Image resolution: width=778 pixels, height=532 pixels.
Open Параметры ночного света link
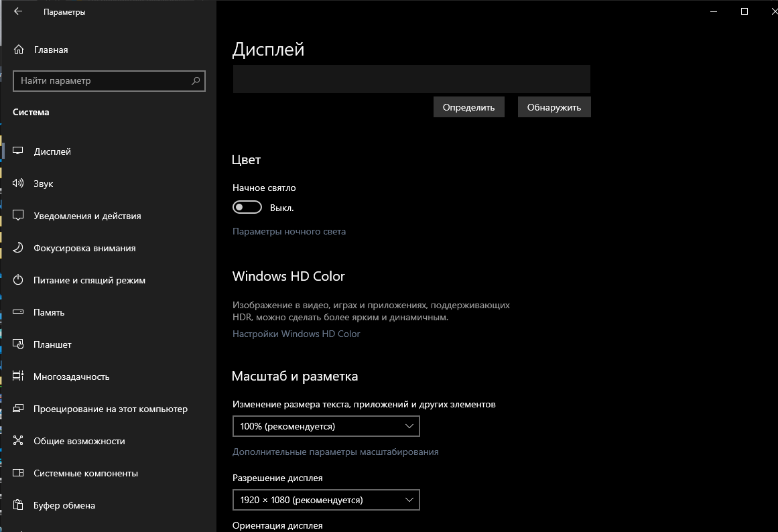point(289,231)
